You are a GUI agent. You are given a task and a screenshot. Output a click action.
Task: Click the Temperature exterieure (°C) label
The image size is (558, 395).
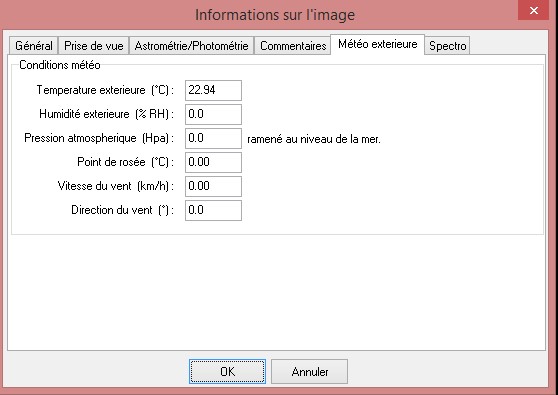click(105, 90)
